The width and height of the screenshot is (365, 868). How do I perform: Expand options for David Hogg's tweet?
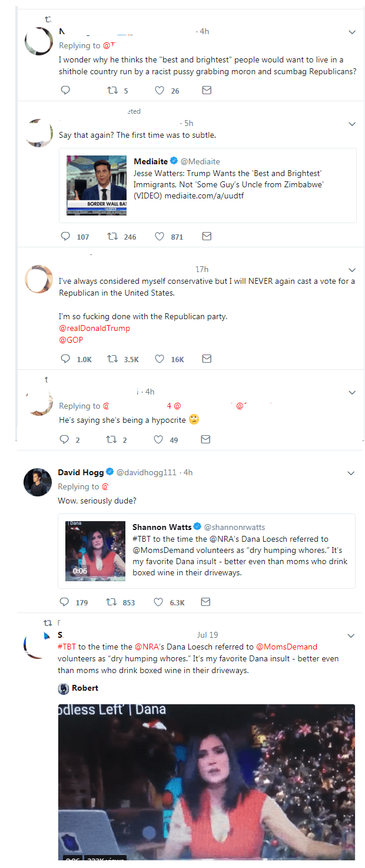351,473
